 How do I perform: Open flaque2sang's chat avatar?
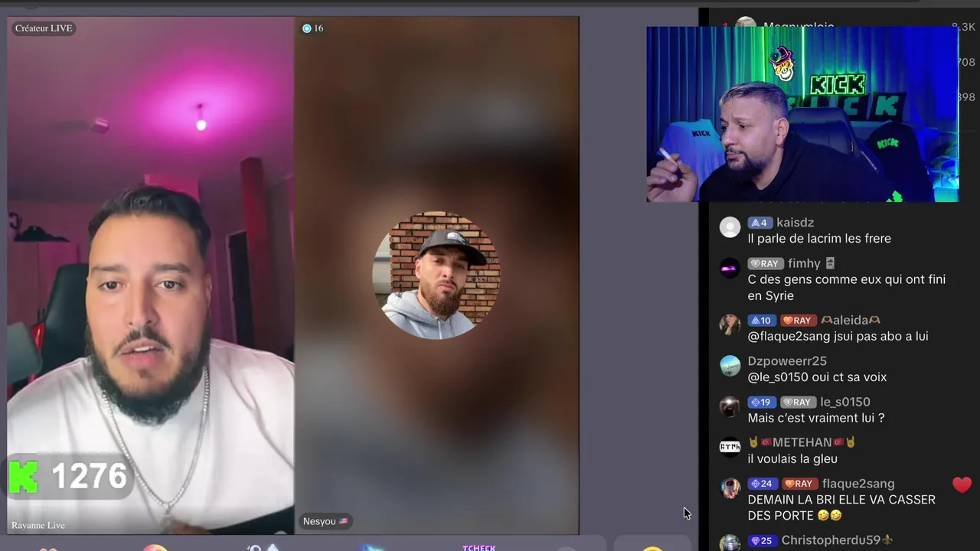(x=730, y=487)
